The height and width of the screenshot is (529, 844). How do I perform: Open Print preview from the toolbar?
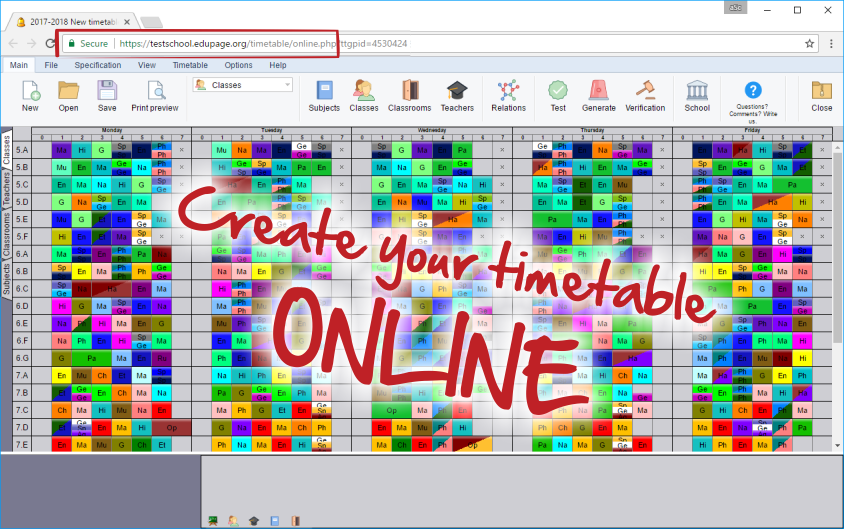click(154, 91)
